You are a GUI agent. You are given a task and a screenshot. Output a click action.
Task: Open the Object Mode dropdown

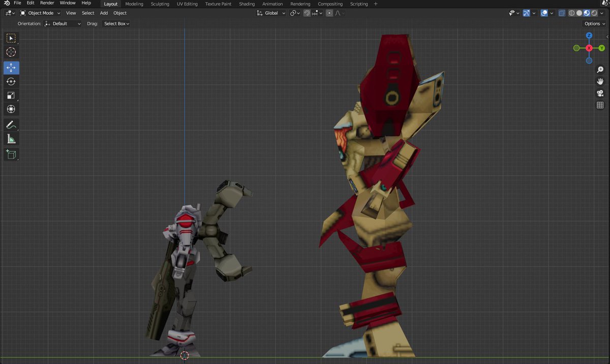pos(40,13)
